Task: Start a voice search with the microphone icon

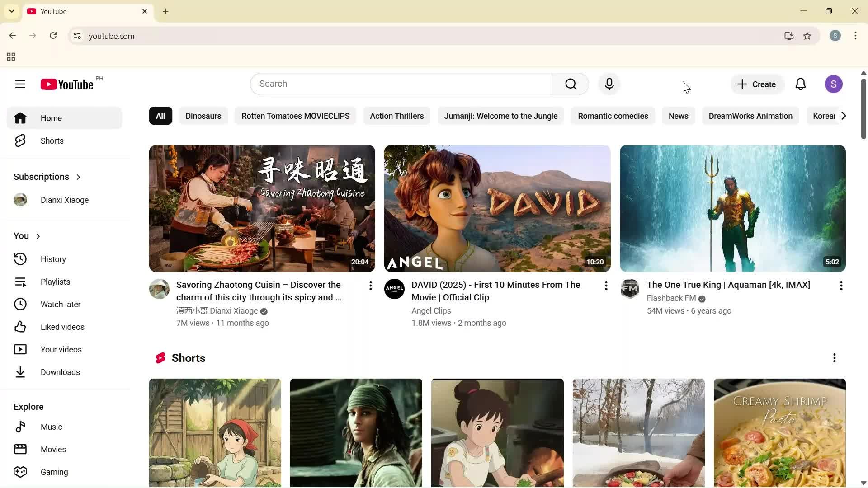Action: click(x=609, y=84)
